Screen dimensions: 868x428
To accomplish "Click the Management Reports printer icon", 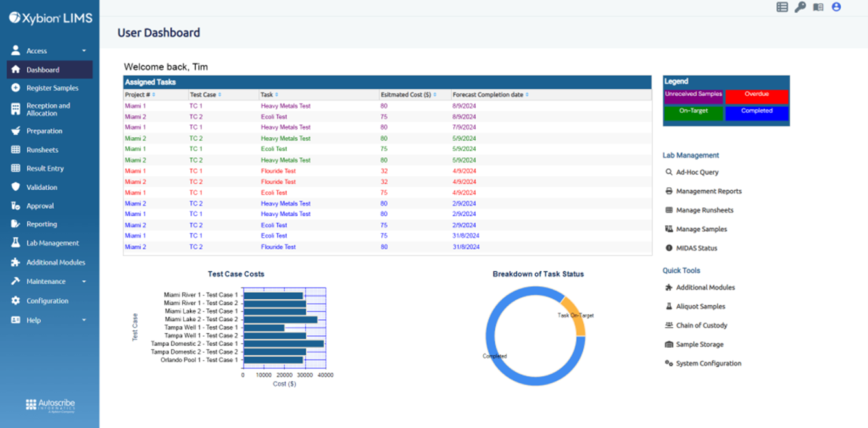I will tap(669, 191).
